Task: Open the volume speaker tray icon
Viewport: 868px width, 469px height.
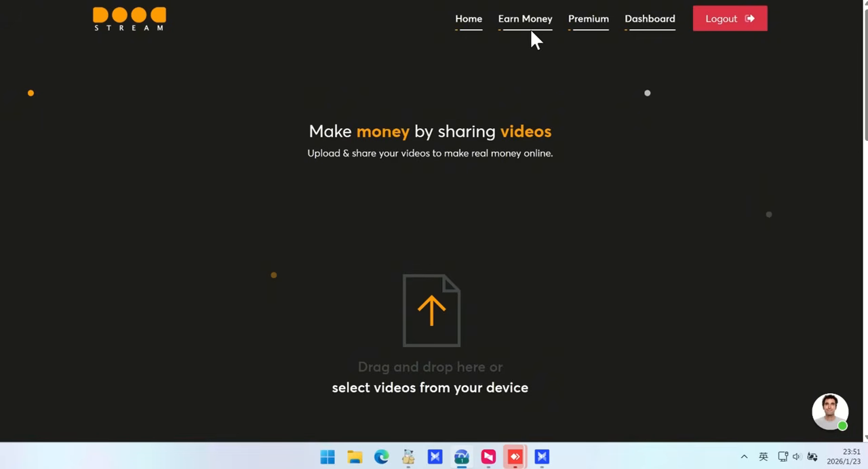Action: 797,457
